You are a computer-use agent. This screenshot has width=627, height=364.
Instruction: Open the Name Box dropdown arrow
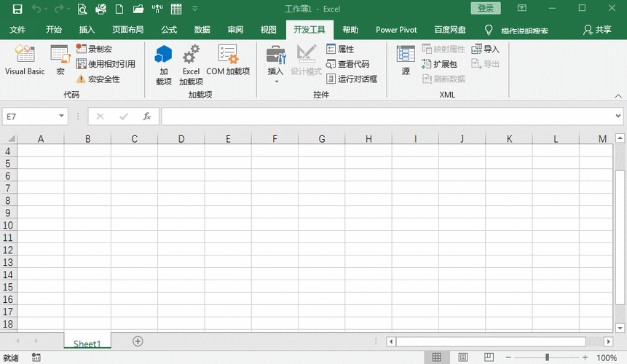pos(61,116)
